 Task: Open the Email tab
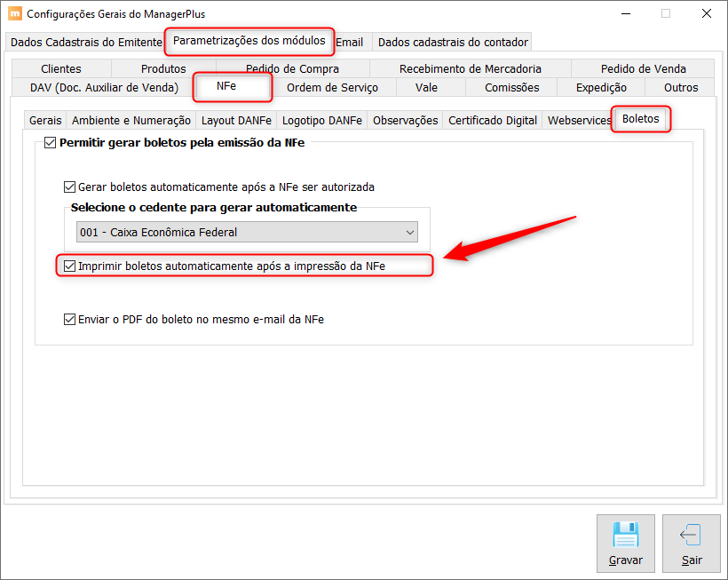point(350,43)
